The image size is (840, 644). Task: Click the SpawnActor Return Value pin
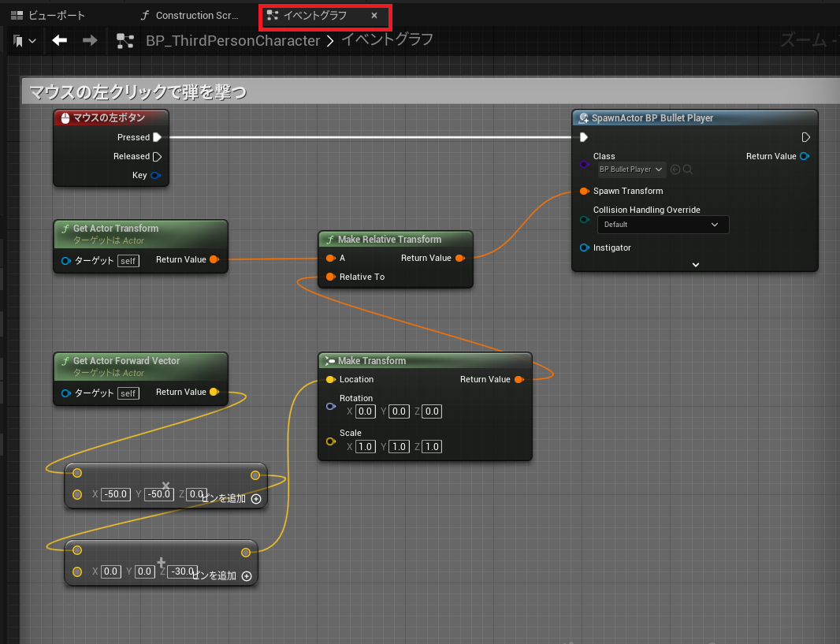[x=805, y=156]
